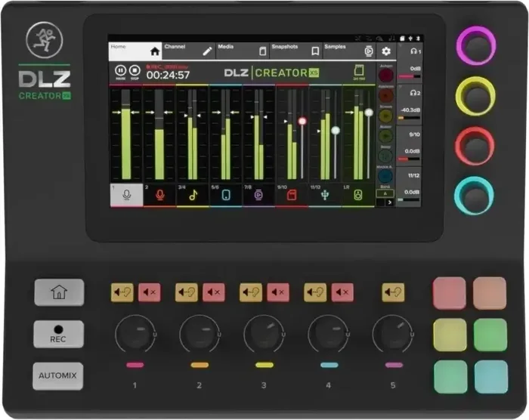Select the 7/8 sample player channel
This screenshot has height=420, width=529.
[x=258, y=195]
